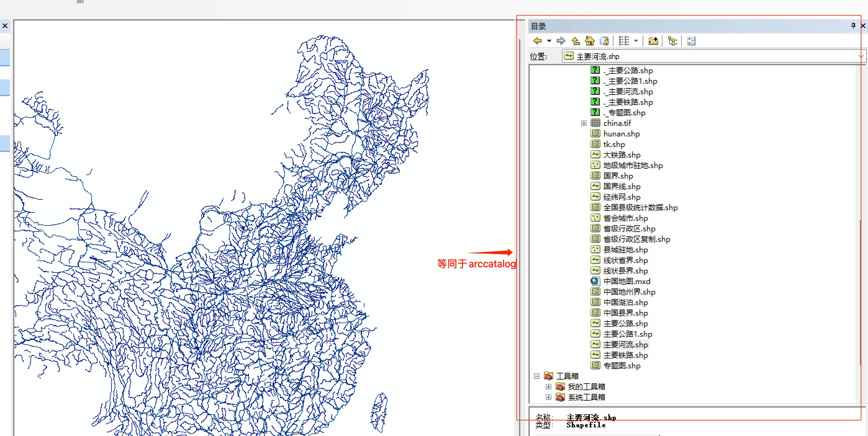Click the forward navigation arrow in Catalog
868x436 pixels.
[x=561, y=41]
